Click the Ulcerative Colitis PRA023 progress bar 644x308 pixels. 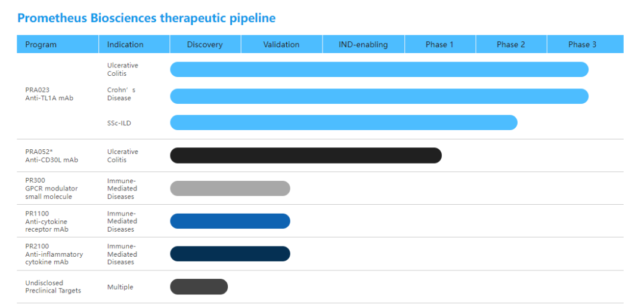(379, 69)
